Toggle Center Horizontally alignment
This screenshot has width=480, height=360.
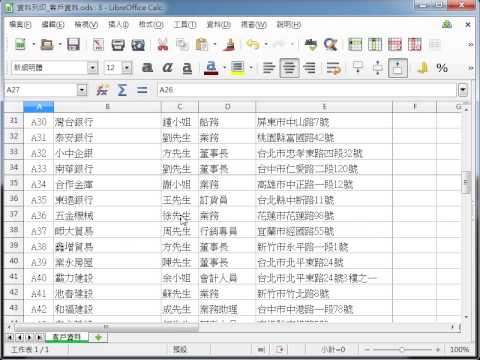tap(289, 68)
